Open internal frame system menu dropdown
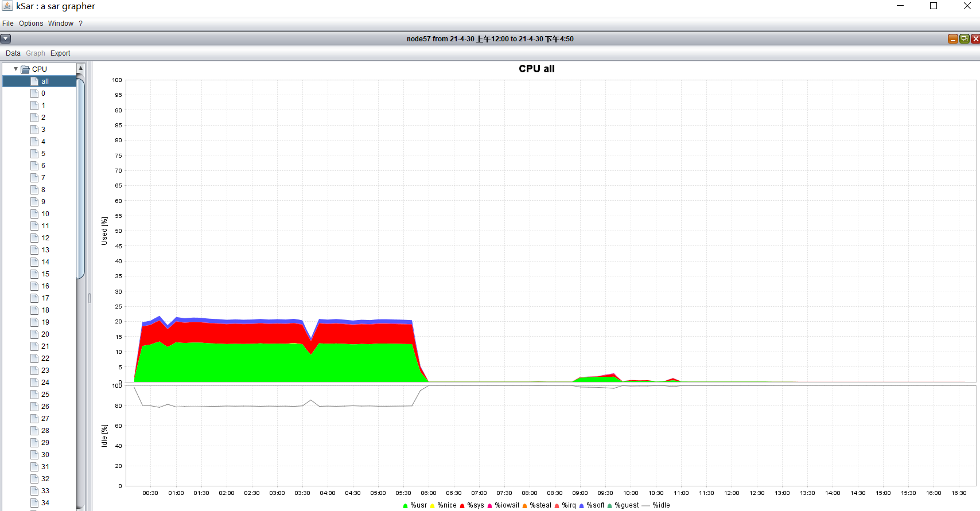 pos(6,39)
